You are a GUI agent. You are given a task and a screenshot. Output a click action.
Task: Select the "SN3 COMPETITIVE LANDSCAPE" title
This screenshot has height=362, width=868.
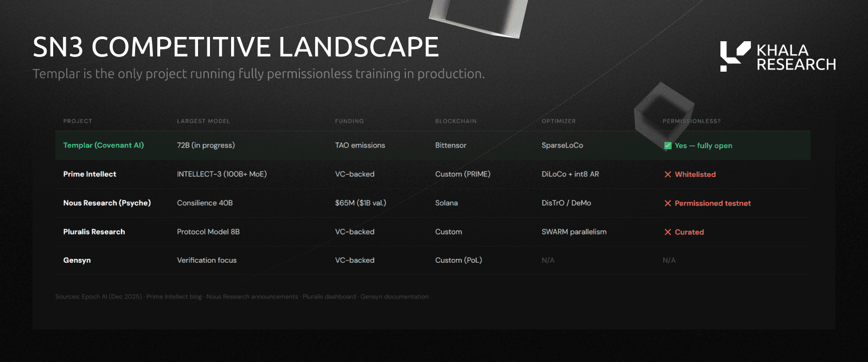[235, 47]
